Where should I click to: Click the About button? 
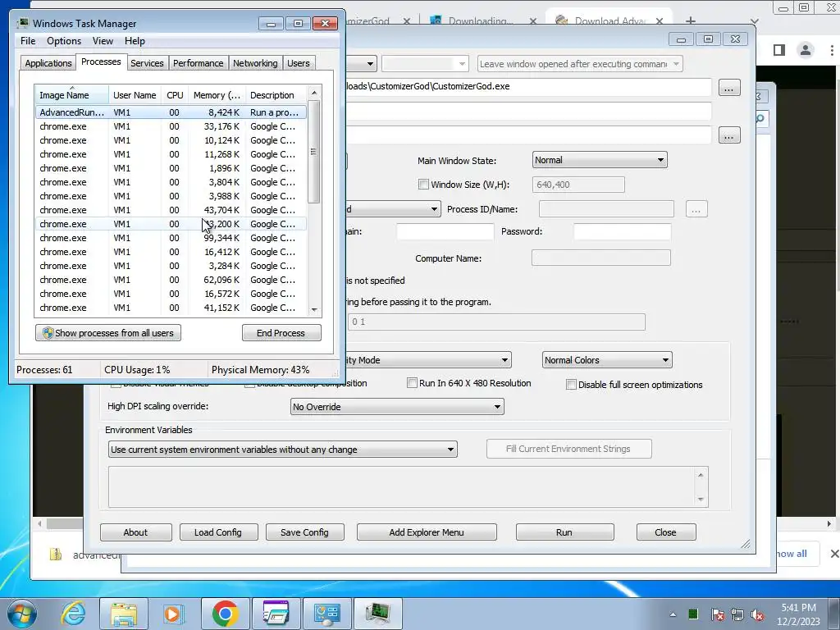(135, 532)
